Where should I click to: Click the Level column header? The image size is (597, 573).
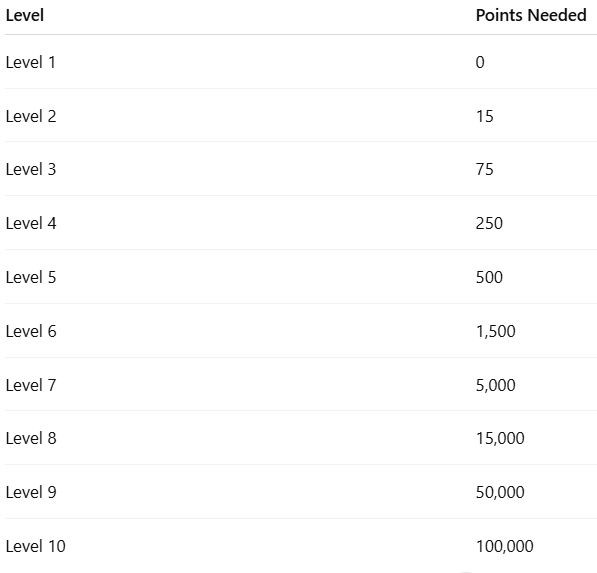coord(25,16)
